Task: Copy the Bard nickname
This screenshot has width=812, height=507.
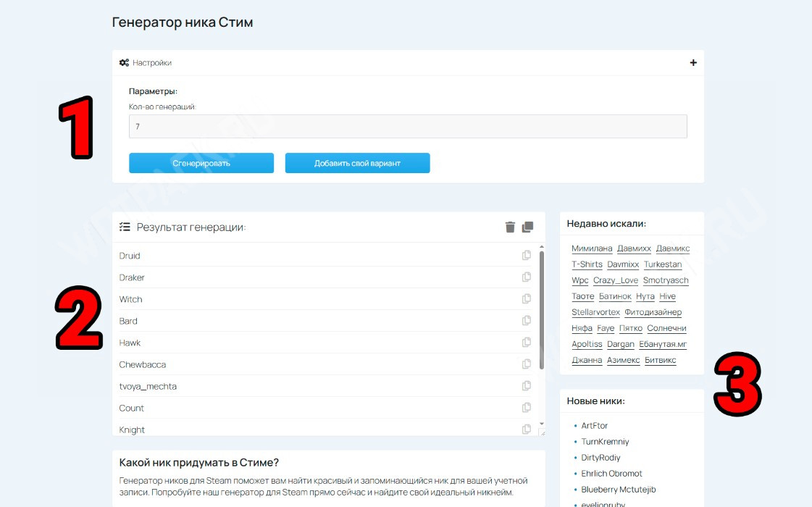Action: tap(527, 320)
